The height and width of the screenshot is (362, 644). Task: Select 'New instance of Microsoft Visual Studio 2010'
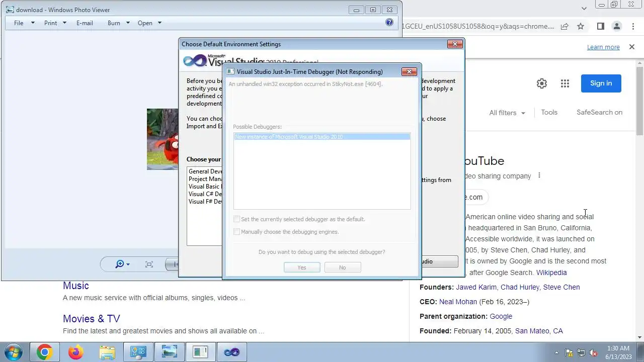pyautogui.click(x=322, y=137)
